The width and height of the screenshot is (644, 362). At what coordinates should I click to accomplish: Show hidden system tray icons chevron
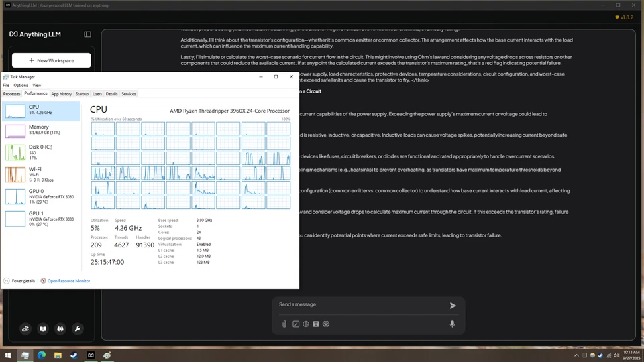click(x=576, y=355)
